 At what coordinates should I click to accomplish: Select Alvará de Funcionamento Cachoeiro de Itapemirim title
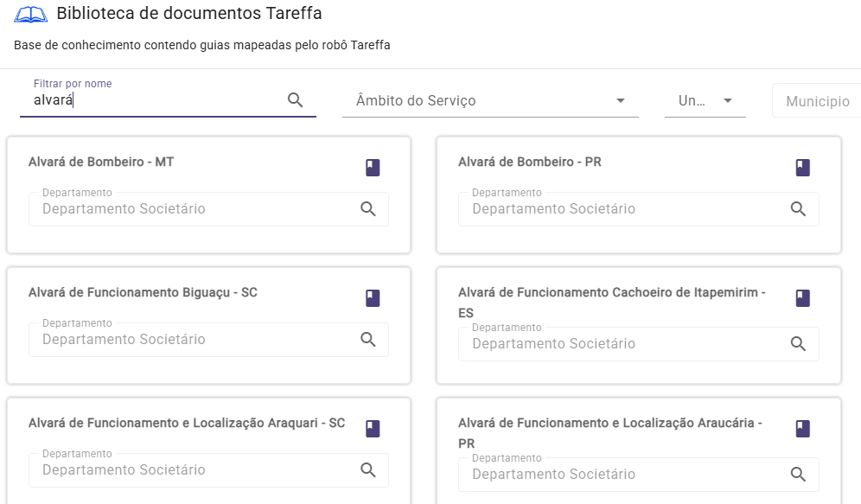point(612,303)
